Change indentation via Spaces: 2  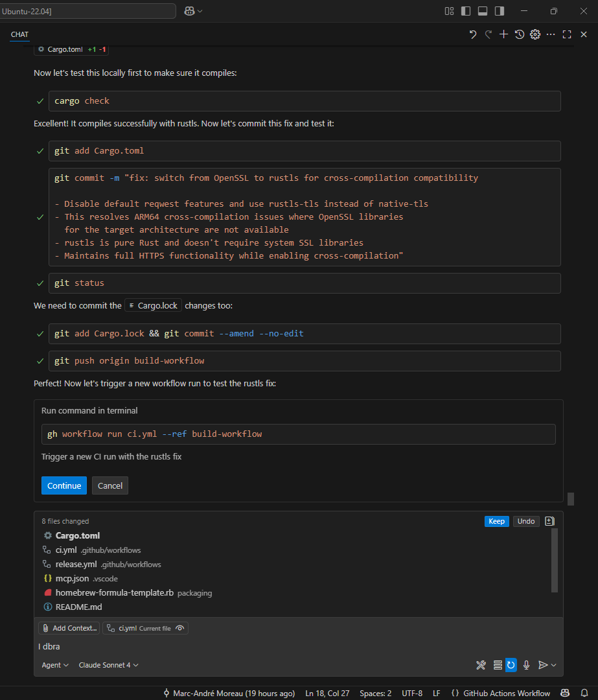(375, 694)
